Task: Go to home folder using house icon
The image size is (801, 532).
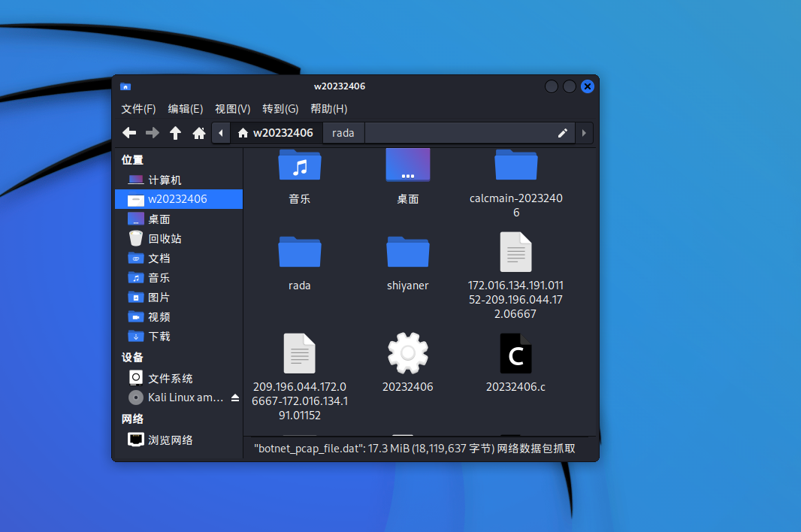Action: (x=198, y=133)
